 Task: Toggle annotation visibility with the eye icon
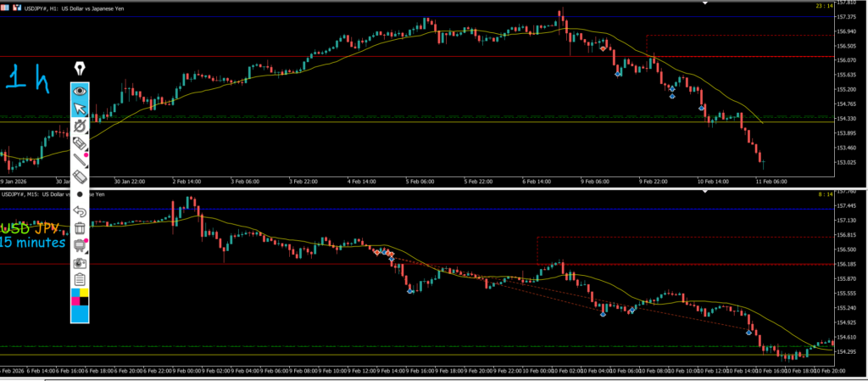(81, 90)
